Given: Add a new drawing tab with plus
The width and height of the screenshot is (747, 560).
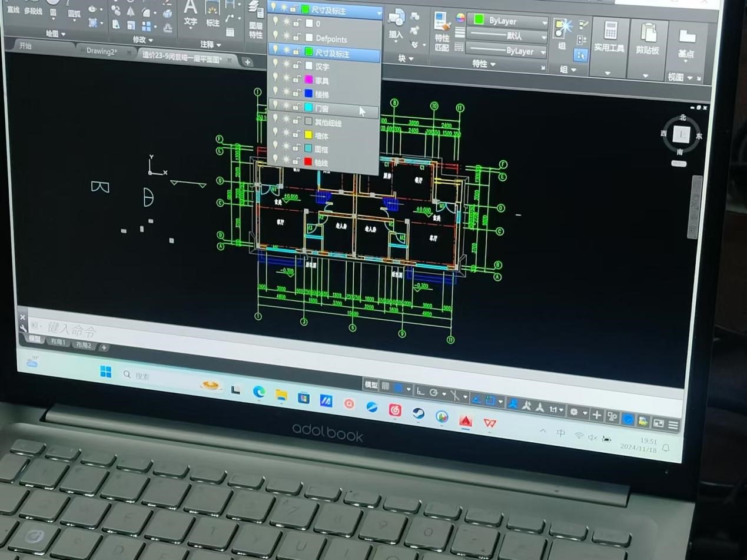Looking at the screenshot, I should [x=248, y=62].
